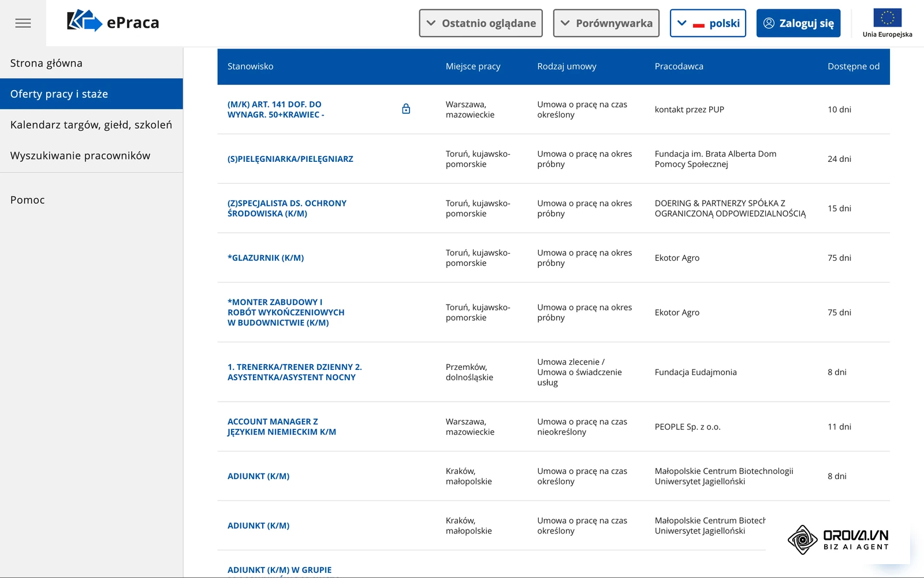
Task: Open ACCOUNT MANAGER Z JĘZYKIEM NIEMIECKIM offer
Action: pos(282,427)
